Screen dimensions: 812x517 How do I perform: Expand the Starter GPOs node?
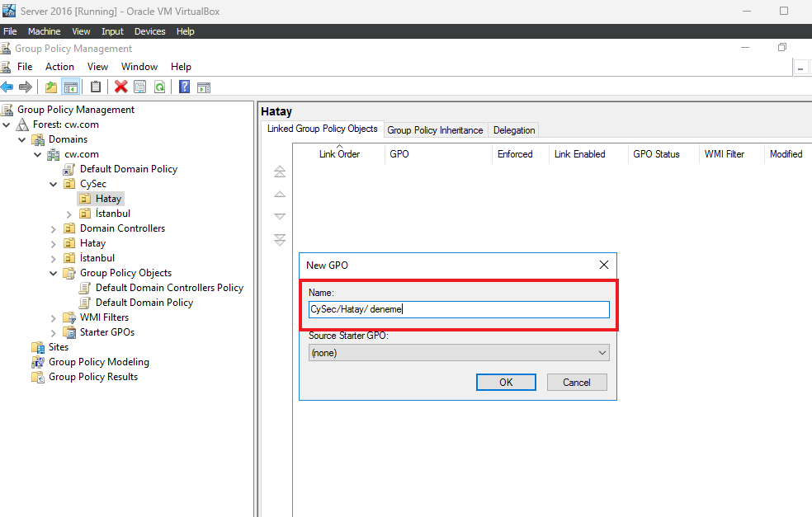click(54, 333)
